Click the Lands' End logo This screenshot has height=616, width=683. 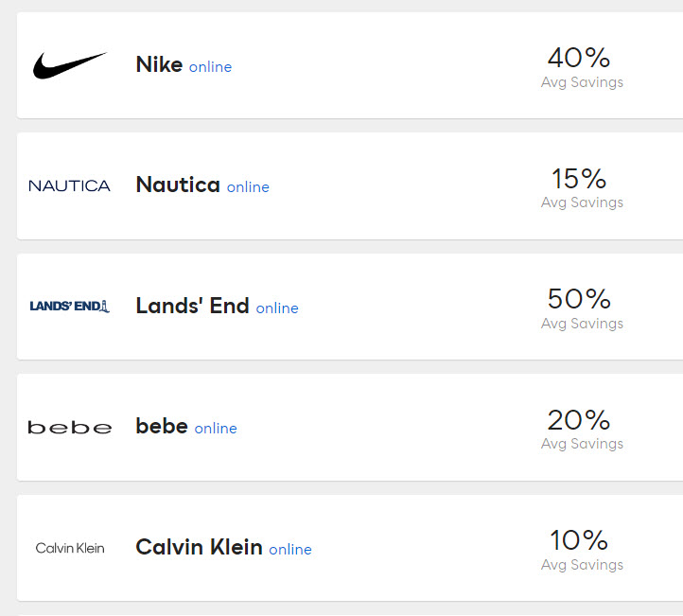(69, 306)
